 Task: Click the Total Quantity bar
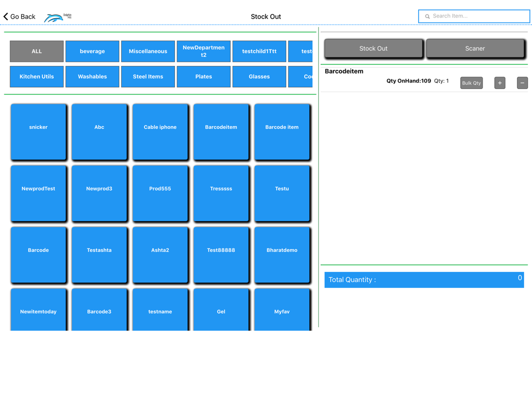click(x=424, y=280)
